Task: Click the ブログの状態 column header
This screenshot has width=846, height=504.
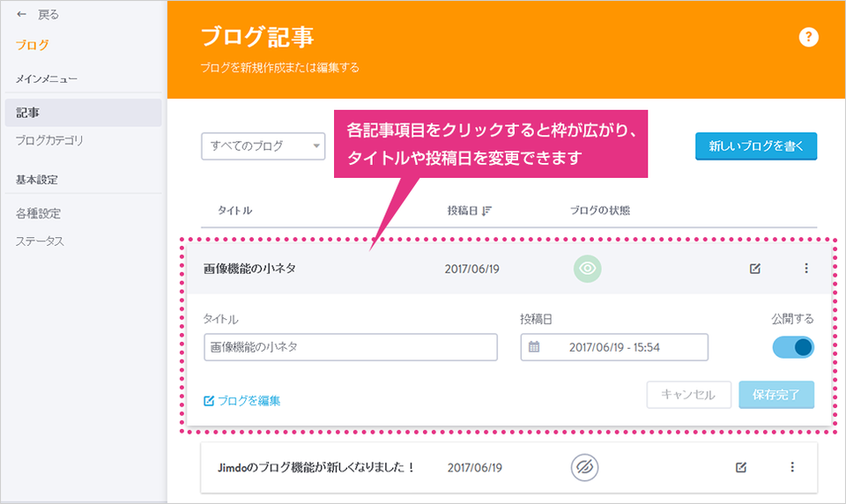Action: coord(600,211)
